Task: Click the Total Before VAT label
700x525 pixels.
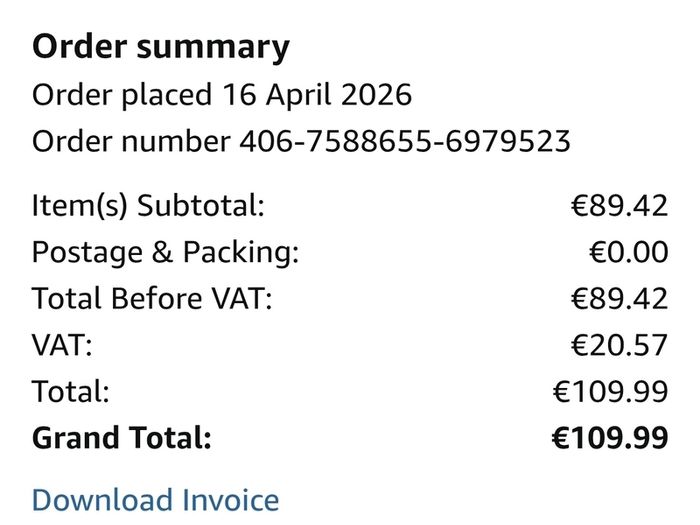Action: [x=152, y=298]
